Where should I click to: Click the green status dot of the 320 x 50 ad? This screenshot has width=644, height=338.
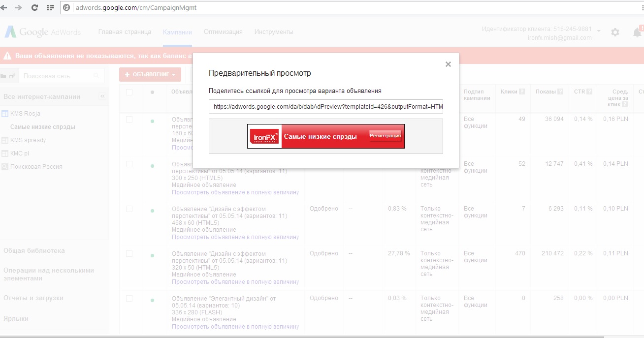pos(152,256)
